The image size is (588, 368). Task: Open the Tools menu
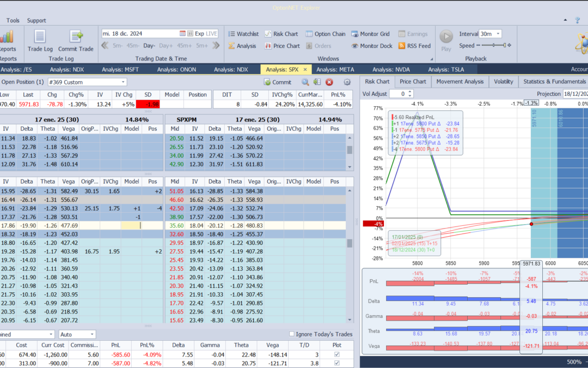[x=13, y=20]
